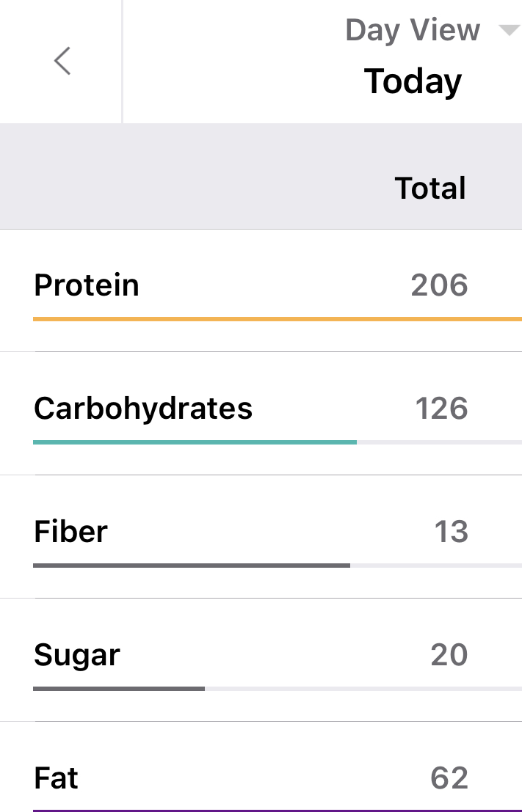The width and height of the screenshot is (522, 812).
Task: Click the Total column header
Action: point(430,188)
